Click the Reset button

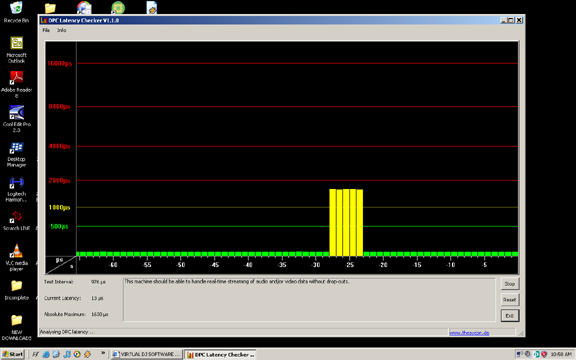click(x=510, y=300)
